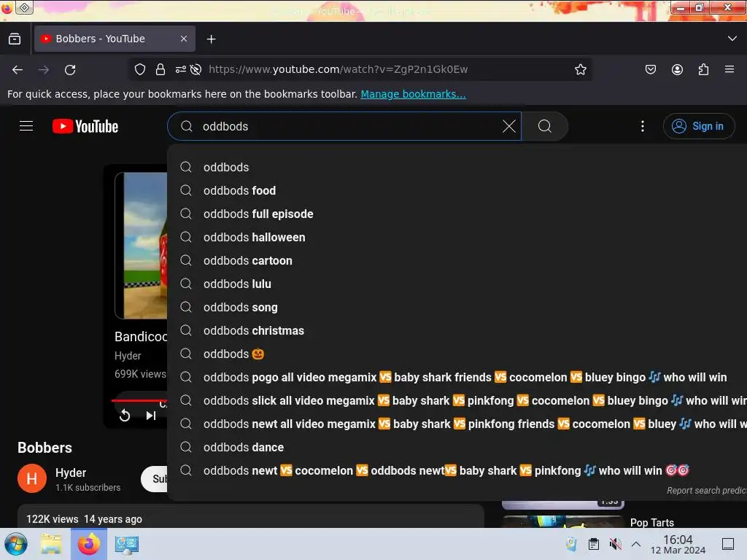Reload the current page
The image size is (747, 560).
[x=70, y=69]
